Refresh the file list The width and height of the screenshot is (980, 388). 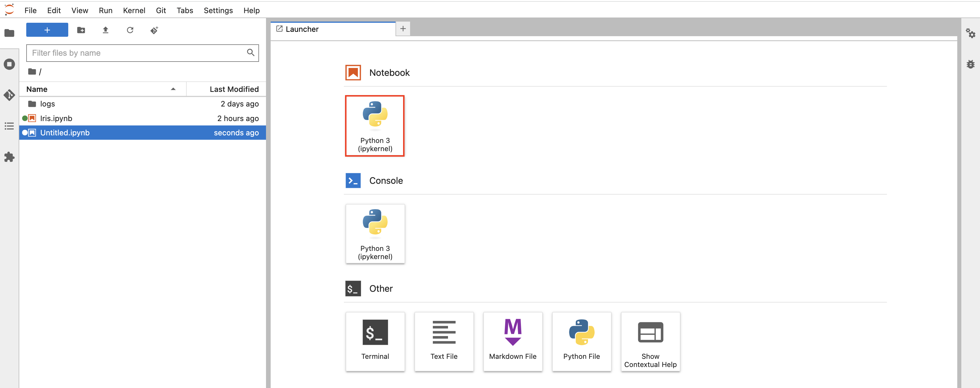point(130,30)
